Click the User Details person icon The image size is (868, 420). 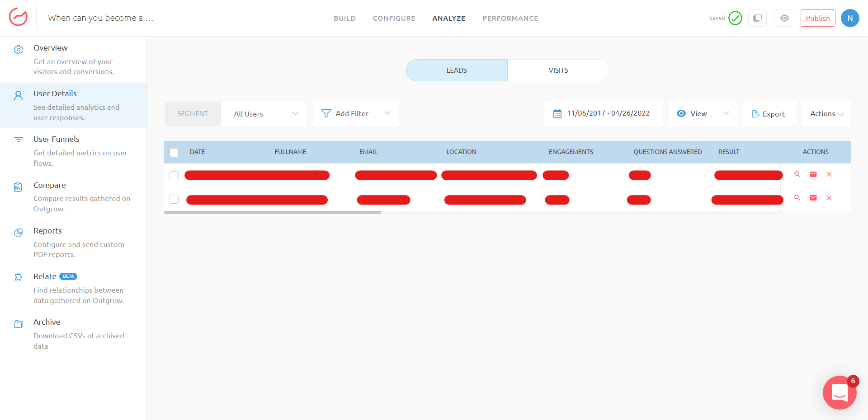(x=19, y=95)
